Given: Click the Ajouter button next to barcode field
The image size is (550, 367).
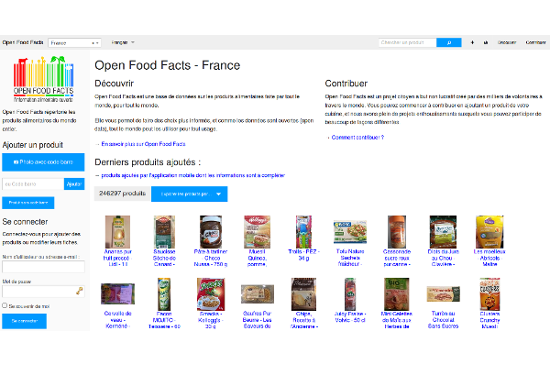Looking at the screenshot, I should [x=74, y=184].
